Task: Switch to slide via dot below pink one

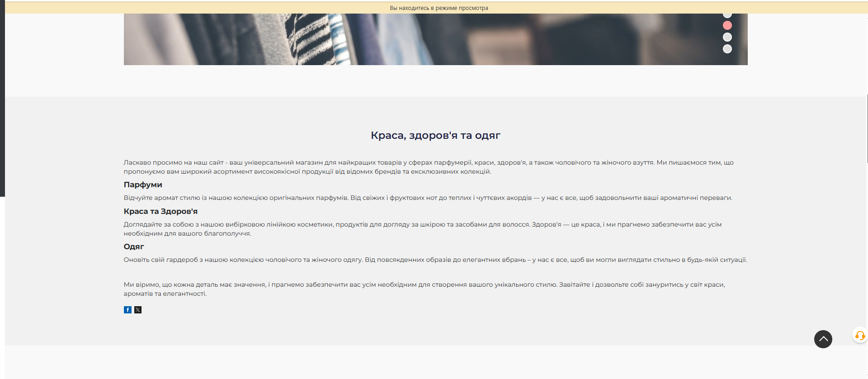Action: [727, 37]
